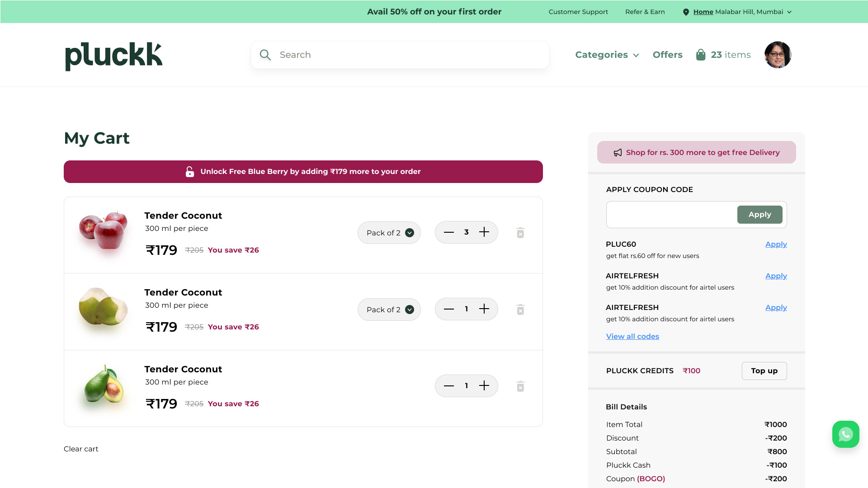Increase quantity of item with quantity 3
The image size is (868, 488).
pos(484,232)
